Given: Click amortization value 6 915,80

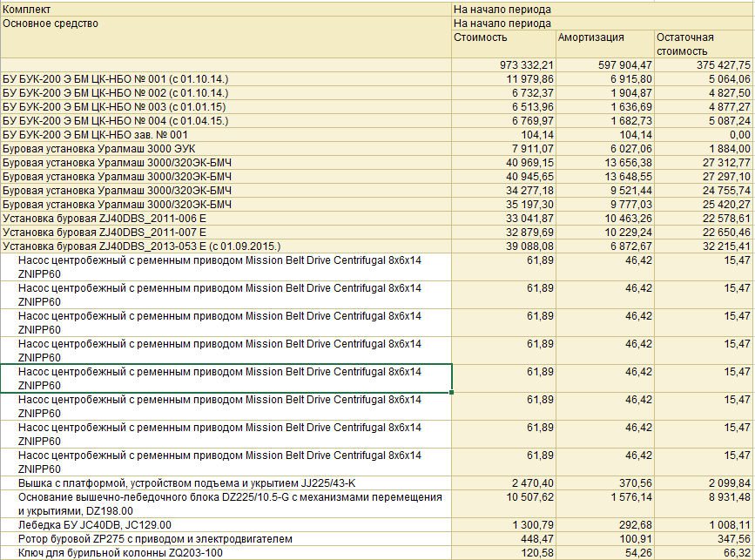Looking at the screenshot, I should (x=604, y=79).
